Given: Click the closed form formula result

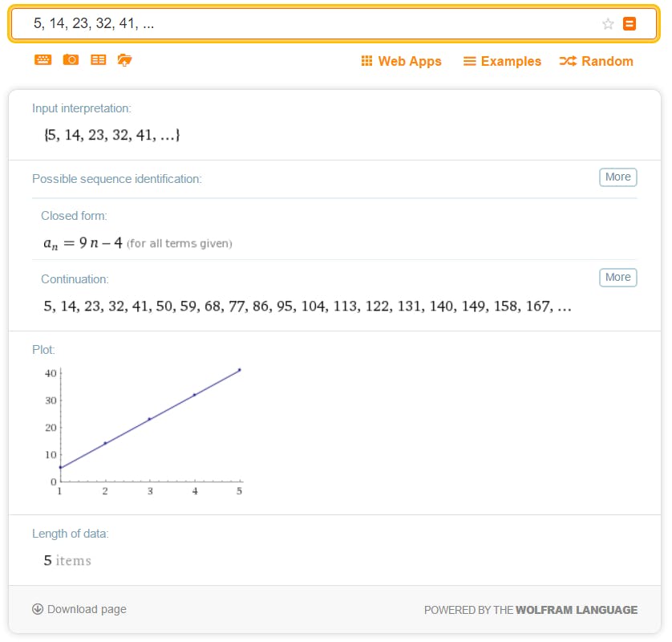Looking at the screenshot, I should pyautogui.click(x=83, y=242).
